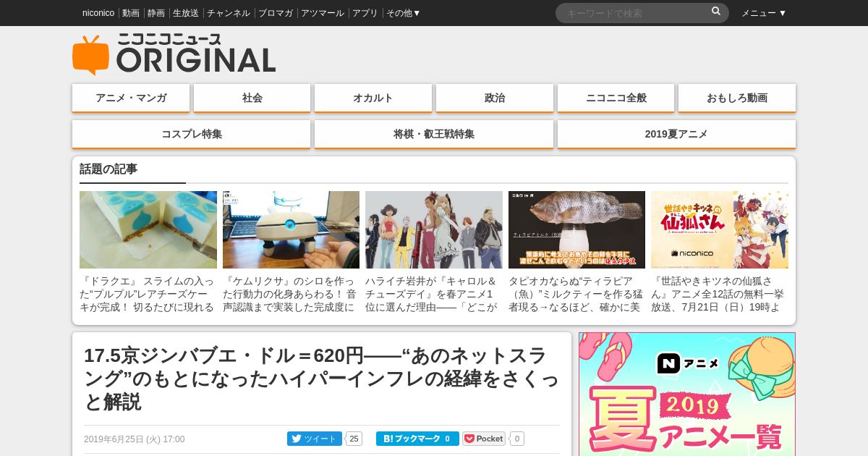Click the Hatena Bookmark button
868x456 pixels.
(x=417, y=439)
